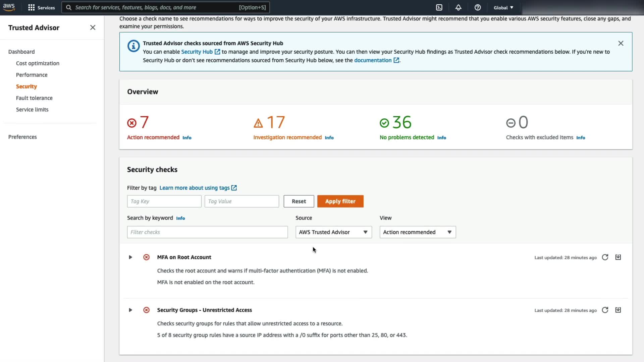Open the View Action recommended dropdown
This screenshot has height=362, width=644.
click(x=418, y=232)
